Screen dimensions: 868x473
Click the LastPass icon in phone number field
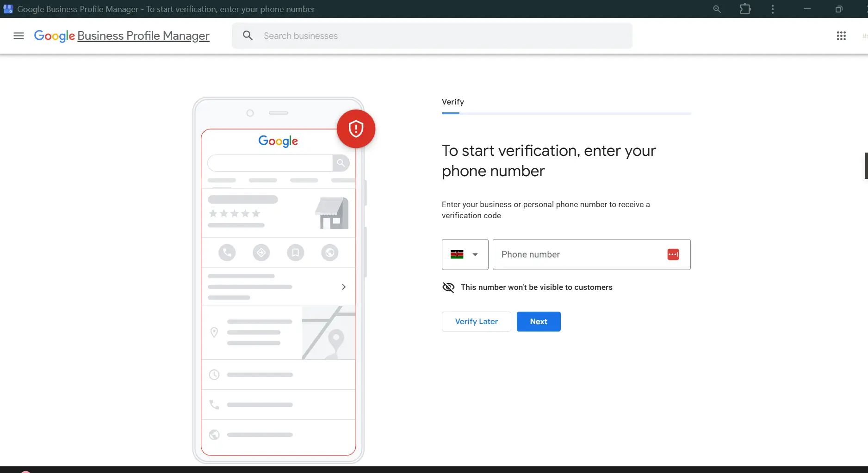pyautogui.click(x=673, y=254)
